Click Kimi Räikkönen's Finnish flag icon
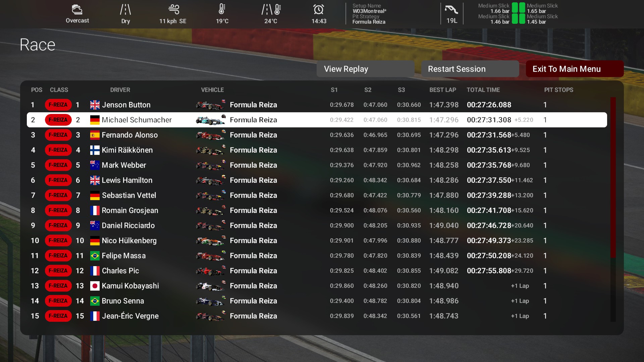The image size is (644, 362). click(x=95, y=150)
